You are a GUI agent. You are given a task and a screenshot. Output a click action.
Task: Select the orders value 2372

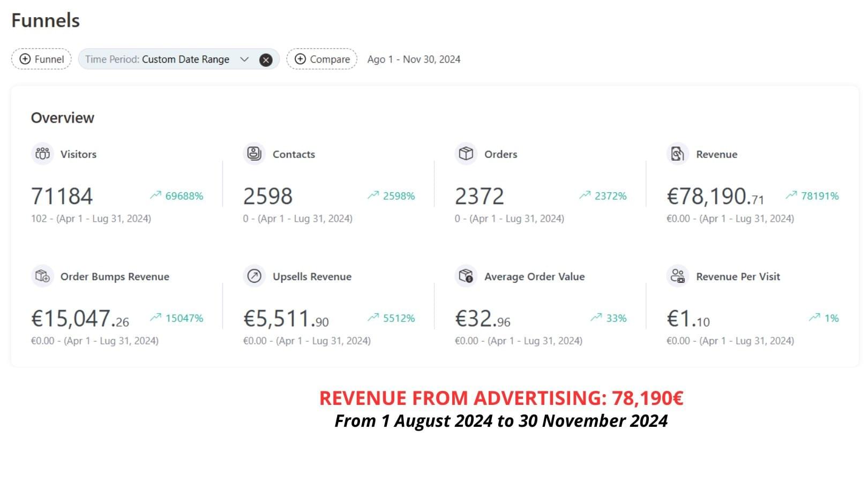pos(480,196)
